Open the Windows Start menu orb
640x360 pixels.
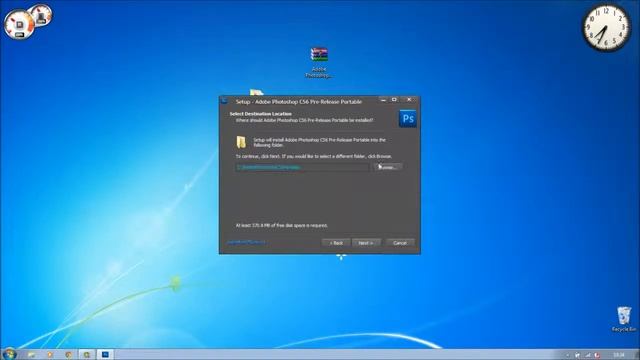click(x=9, y=354)
